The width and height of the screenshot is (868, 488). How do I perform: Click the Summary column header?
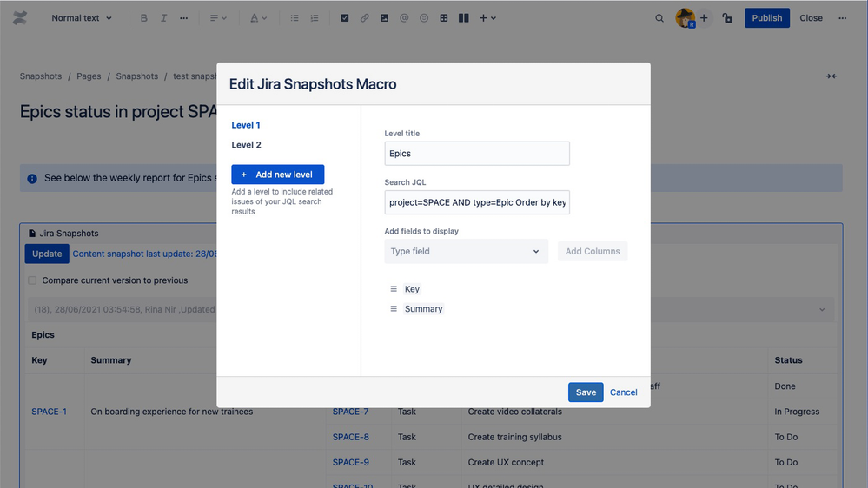111,360
